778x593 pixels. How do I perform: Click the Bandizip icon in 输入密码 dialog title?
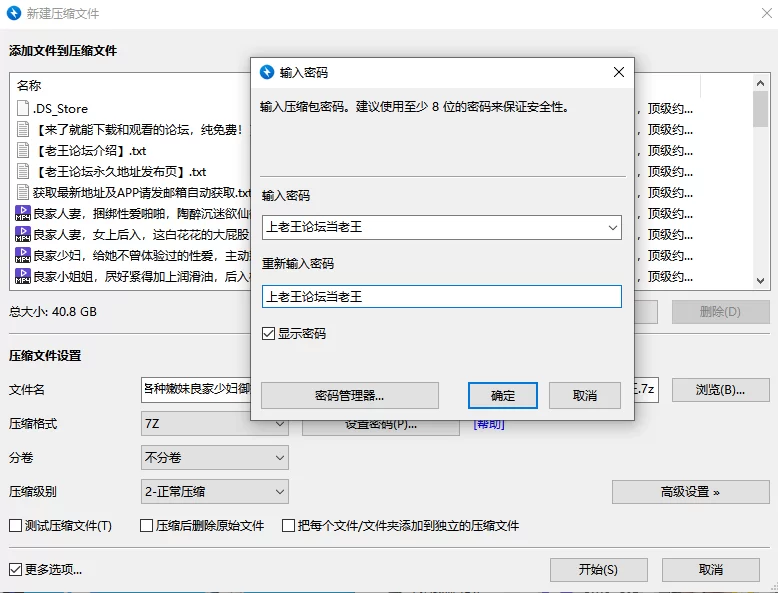pos(267,72)
